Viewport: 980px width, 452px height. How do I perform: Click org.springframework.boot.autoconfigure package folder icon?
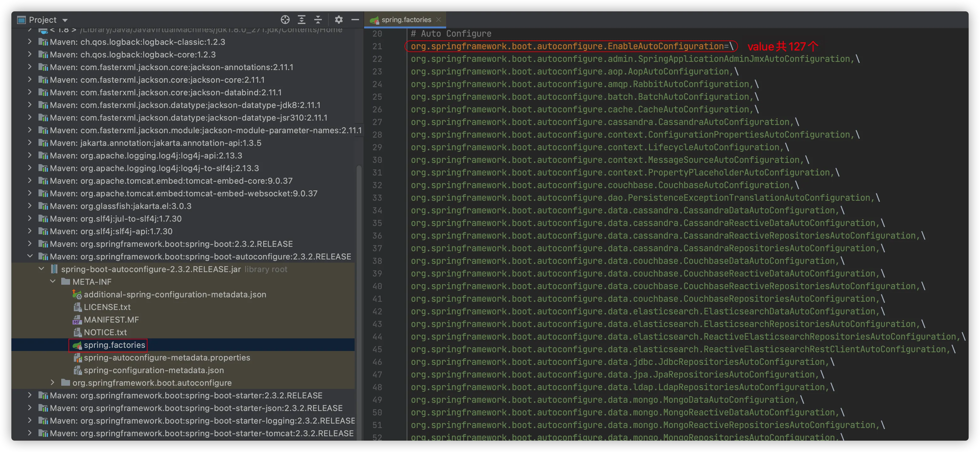66,382
